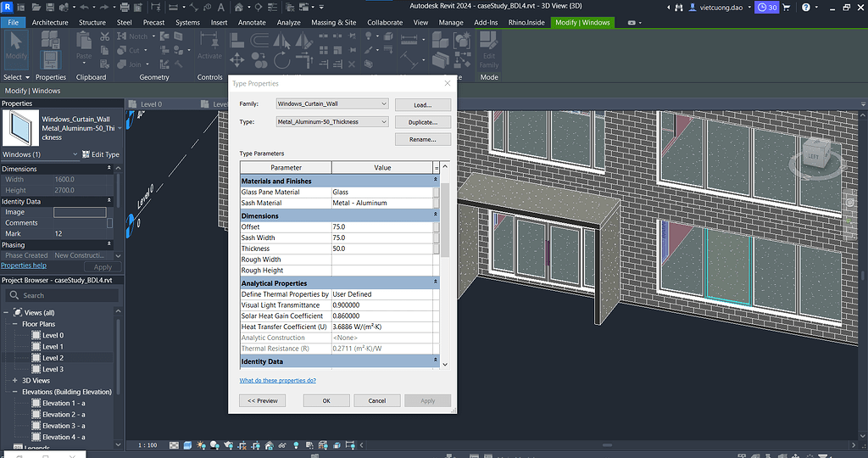The height and width of the screenshot is (458, 868).
Task: Click OK in Type Properties dialog
Action: [x=326, y=400]
